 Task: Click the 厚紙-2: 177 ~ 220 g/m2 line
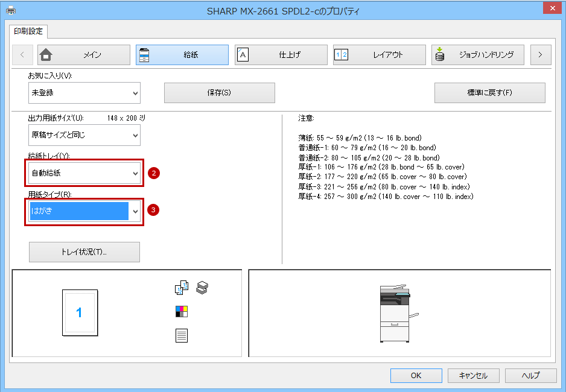[383, 177]
